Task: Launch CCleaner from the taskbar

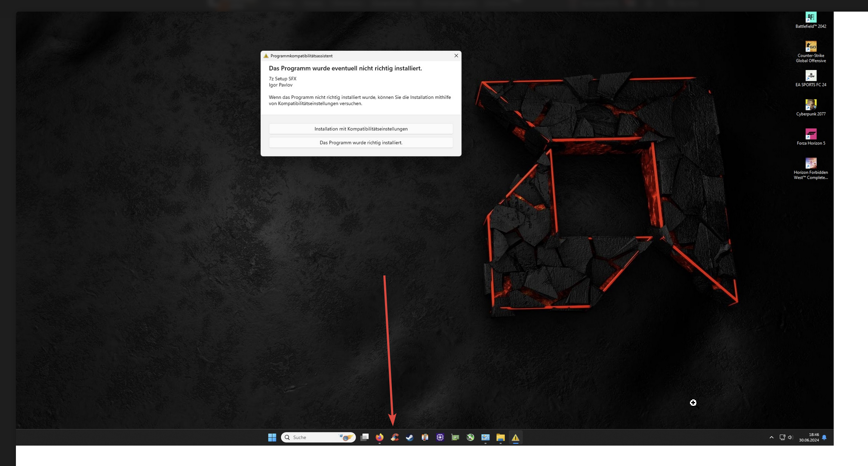Action: pos(394,438)
